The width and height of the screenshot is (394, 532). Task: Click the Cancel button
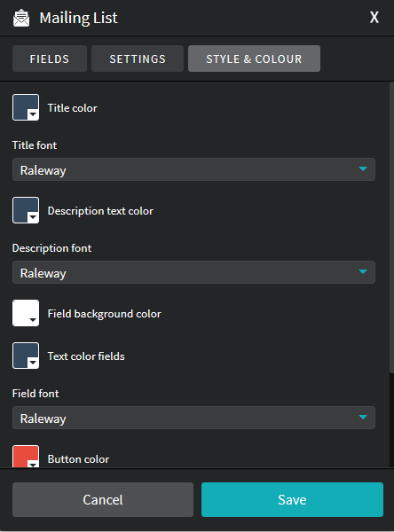103,500
